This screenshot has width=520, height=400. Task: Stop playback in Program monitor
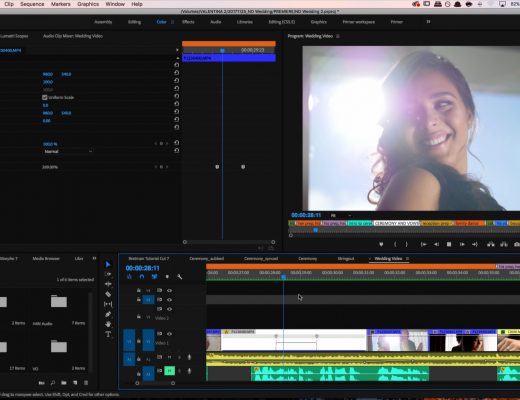(x=449, y=244)
